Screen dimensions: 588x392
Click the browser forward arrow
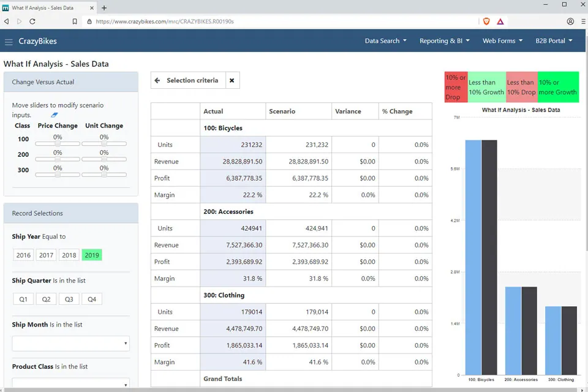20,21
